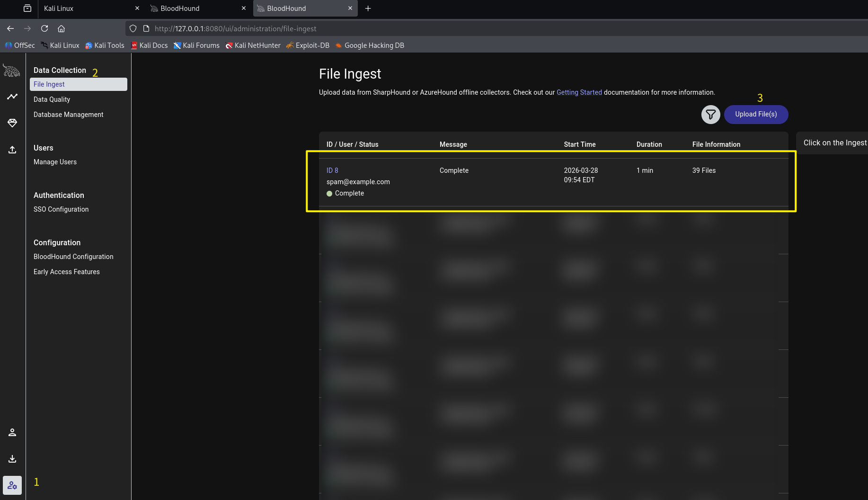Viewport: 868px width, 500px height.
Task: Open the Explore graph icon in sidebar
Action: coord(12,97)
